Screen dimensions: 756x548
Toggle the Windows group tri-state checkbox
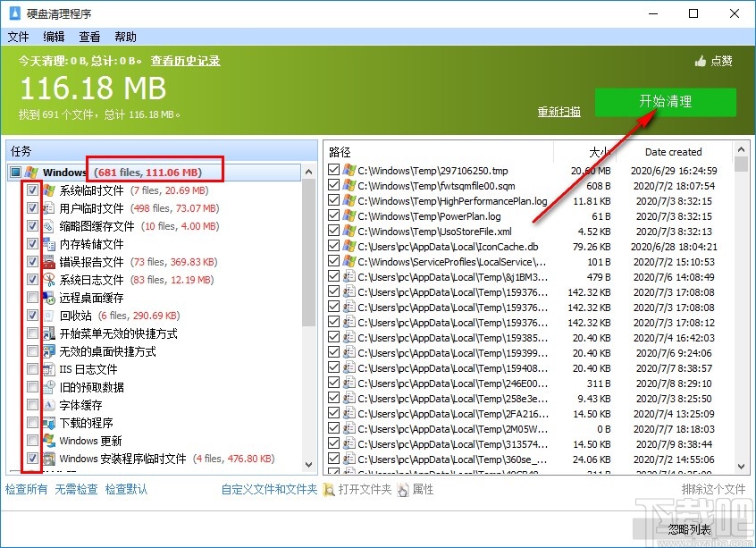tap(16, 172)
